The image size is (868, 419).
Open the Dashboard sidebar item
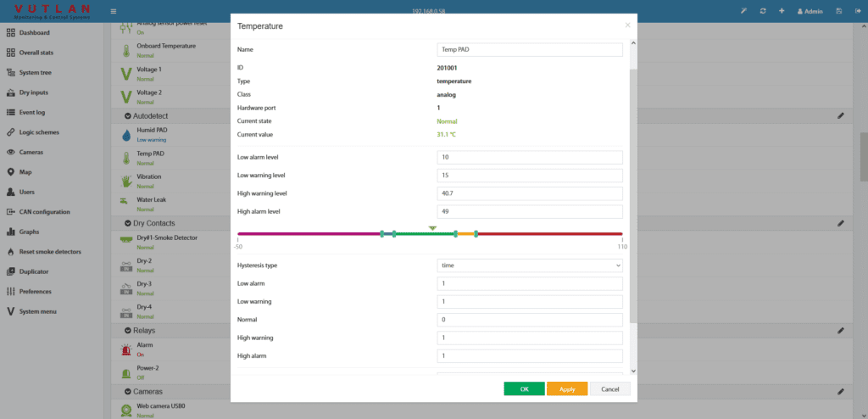[x=28, y=33]
